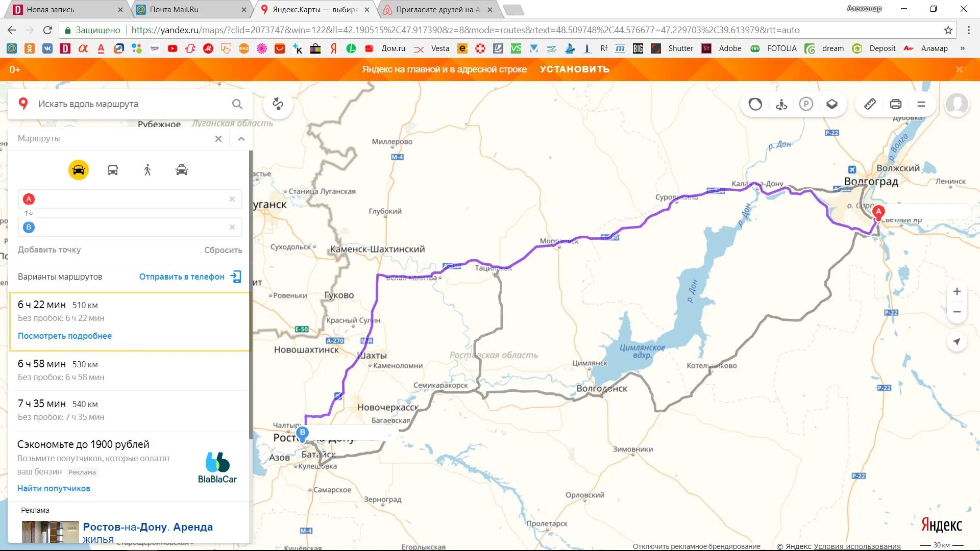Switch to the Новая запись tab
Viewport: 980px width, 551px height.
pos(67,9)
